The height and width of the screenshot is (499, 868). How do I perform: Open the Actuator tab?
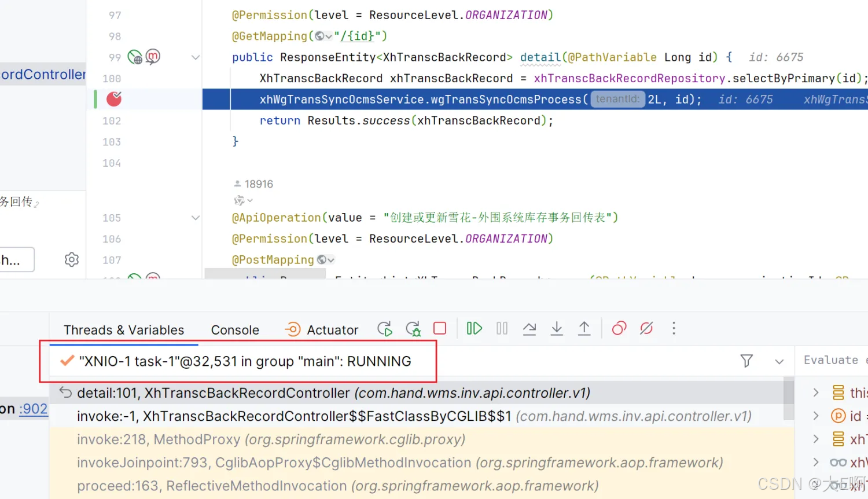321,330
